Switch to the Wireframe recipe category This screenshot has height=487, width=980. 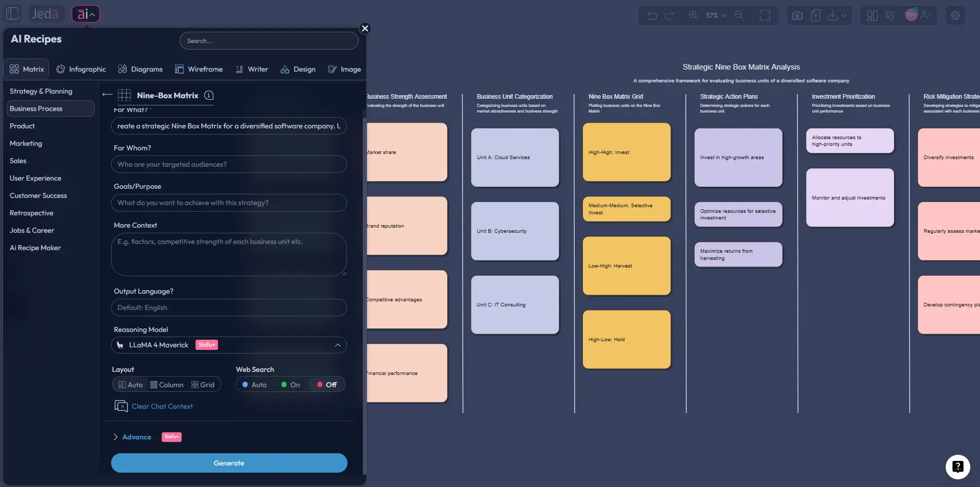[x=199, y=69]
